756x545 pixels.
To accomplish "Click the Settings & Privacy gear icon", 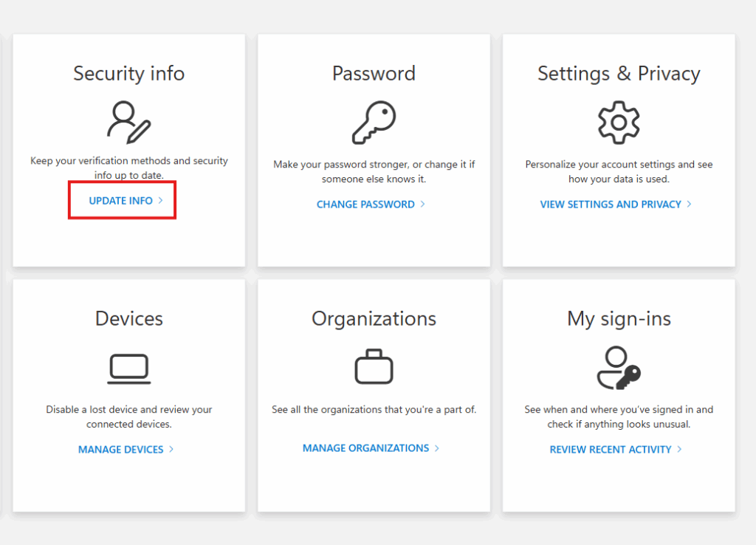I will pyautogui.click(x=619, y=122).
